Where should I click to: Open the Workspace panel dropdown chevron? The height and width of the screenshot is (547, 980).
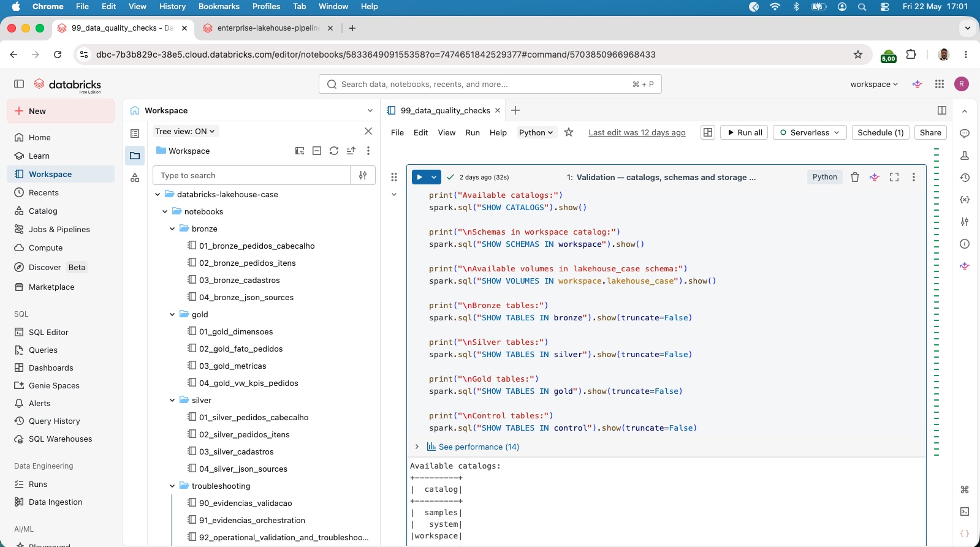tap(370, 111)
